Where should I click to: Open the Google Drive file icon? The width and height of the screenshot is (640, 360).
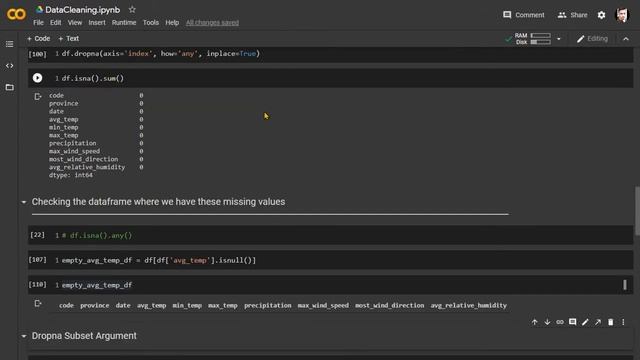39,9
